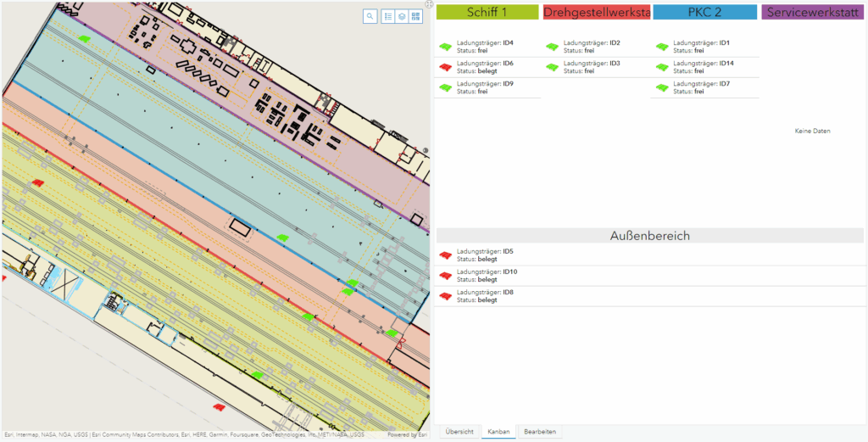Click the red pallet icon for ID6
The height and width of the screenshot is (442, 868).
tap(446, 67)
